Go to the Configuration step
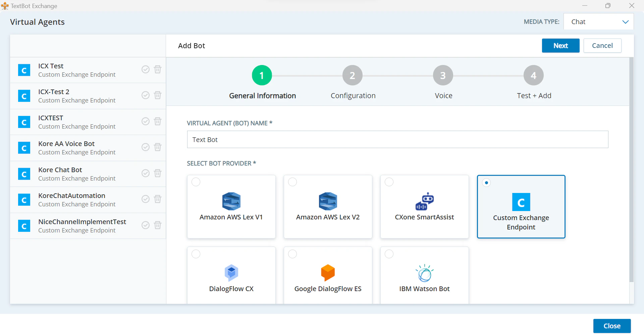 pyautogui.click(x=353, y=75)
